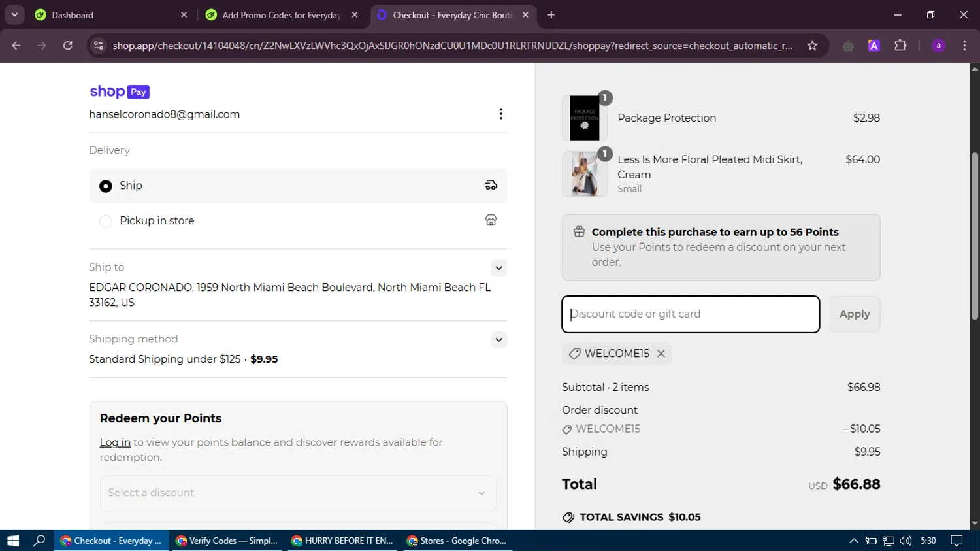Click the Floral Pleated Midi Skirt thumbnail
The height and width of the screenshot is (551, 980).
point(585,174)
